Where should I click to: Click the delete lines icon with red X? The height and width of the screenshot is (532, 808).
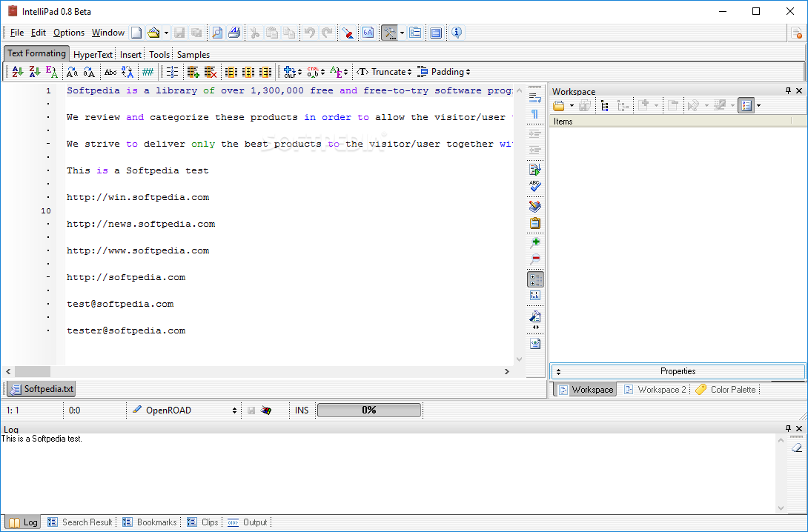pos(211,72)
